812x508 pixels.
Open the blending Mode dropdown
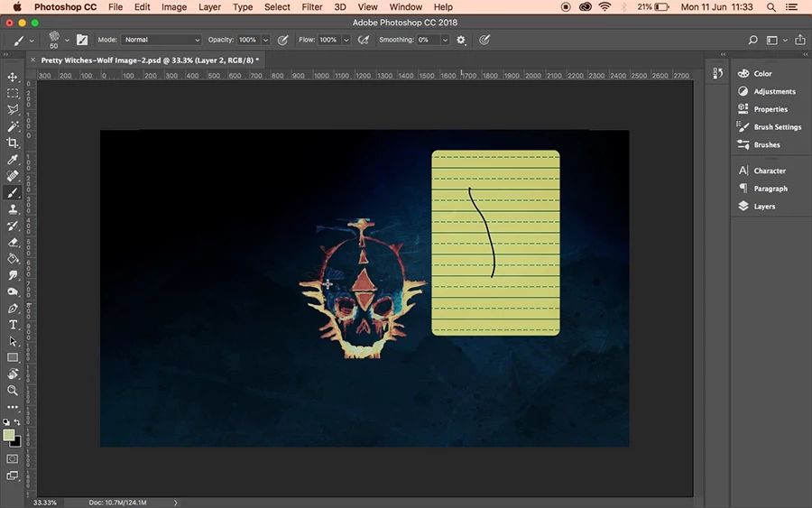pos(161,40)
